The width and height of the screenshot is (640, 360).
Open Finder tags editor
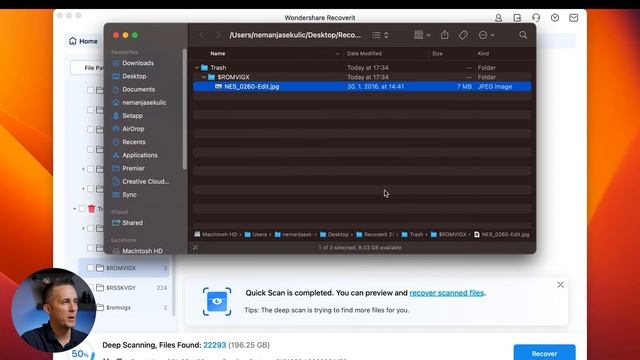463,35
